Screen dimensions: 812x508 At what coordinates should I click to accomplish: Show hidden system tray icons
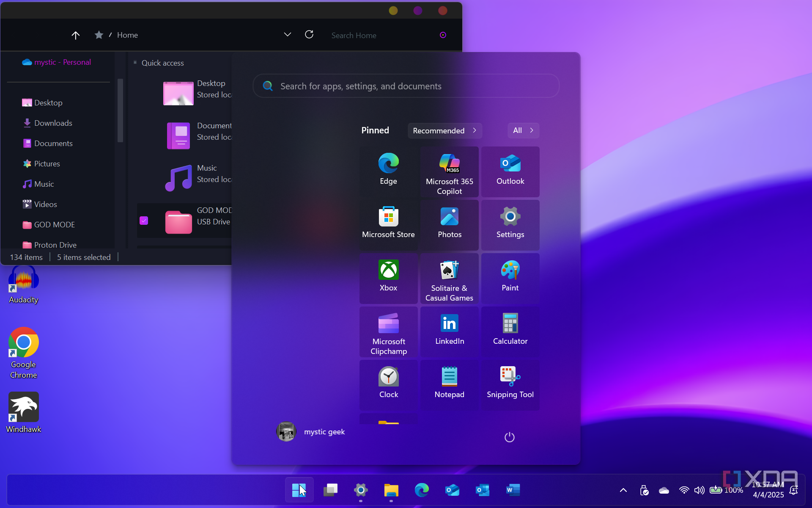click(x=623, y=490)
